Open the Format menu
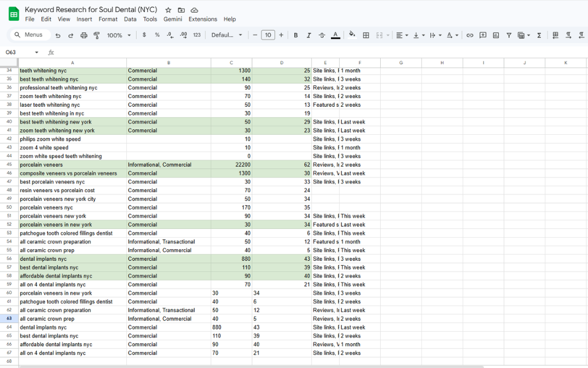 pyautogui.click(x=108, y=19)
